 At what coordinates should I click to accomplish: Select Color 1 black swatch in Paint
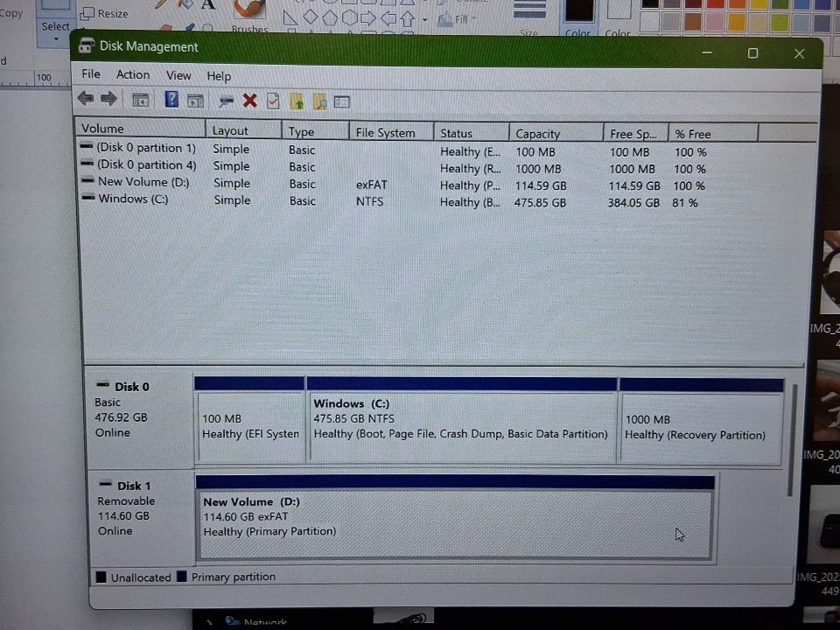pyautogui.click(x=578, y=10)
